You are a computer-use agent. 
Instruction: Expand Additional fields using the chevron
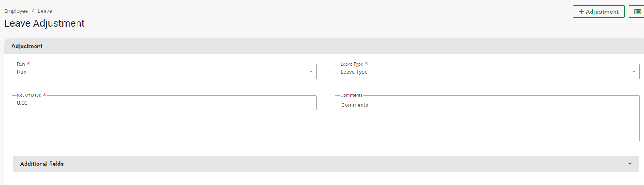[630, 163]
